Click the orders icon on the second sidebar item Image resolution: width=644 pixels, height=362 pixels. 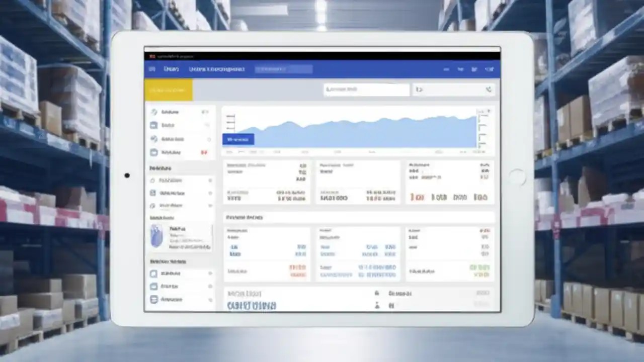point(154,125)
